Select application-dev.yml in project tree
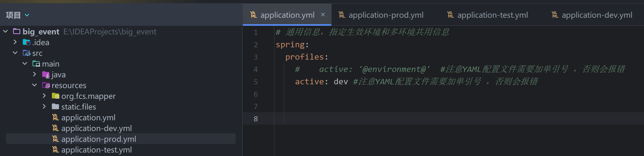Viewport: 644px width, 156px height. (x=96, y=128)
